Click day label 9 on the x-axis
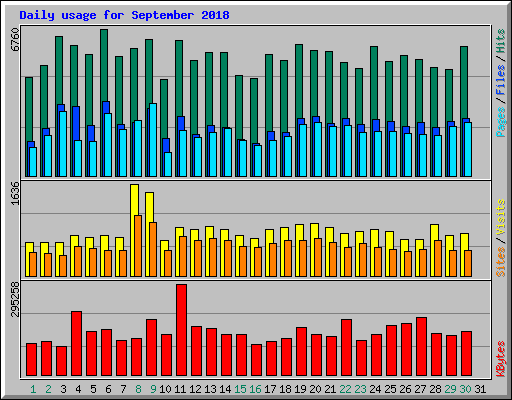The image size is (512, 400). tap(153, 389)
